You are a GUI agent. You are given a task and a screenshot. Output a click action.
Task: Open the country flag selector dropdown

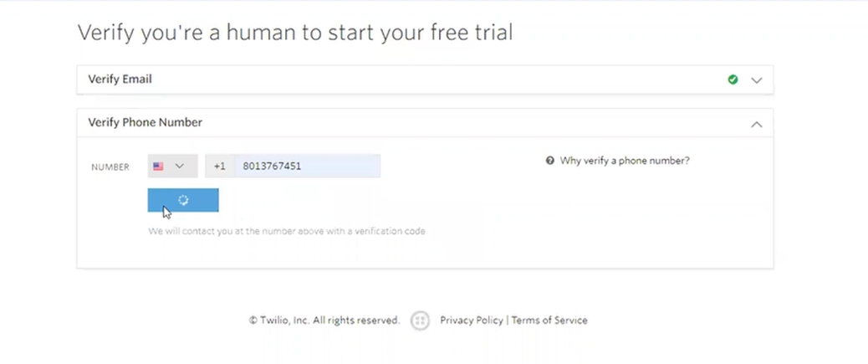pyautogui.click(x=173, y=167)
